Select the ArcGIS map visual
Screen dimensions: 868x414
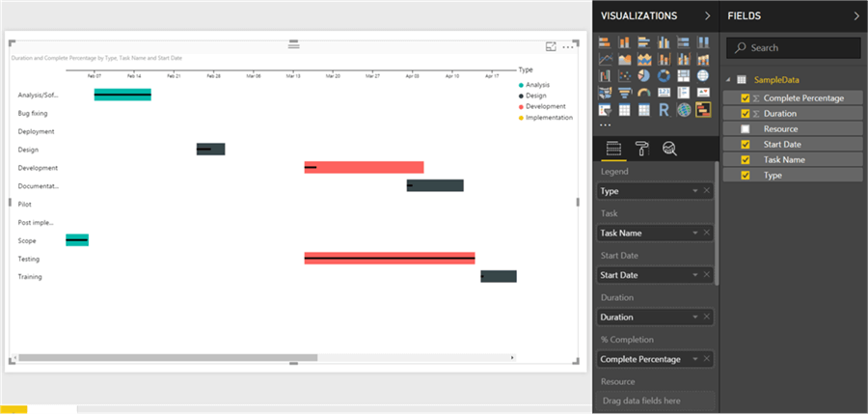click(x=683, y=110)
